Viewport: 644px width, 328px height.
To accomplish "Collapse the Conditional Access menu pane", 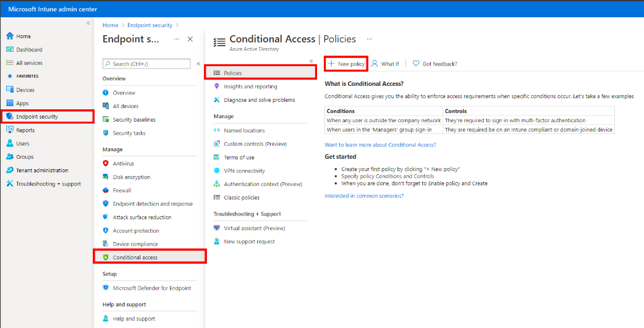I will click(x=311, y=61).
